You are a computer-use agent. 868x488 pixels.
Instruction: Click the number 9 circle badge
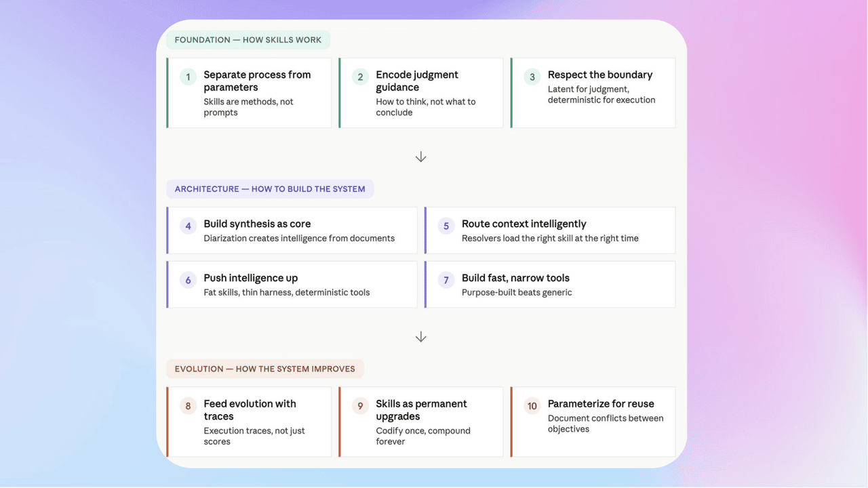(x=361, y=406)
